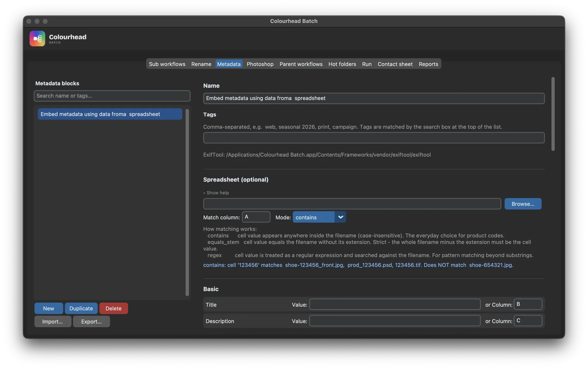Screen dimensions: 588x369
Task: Click the Description Value field
Action: (x=395, y=321)
